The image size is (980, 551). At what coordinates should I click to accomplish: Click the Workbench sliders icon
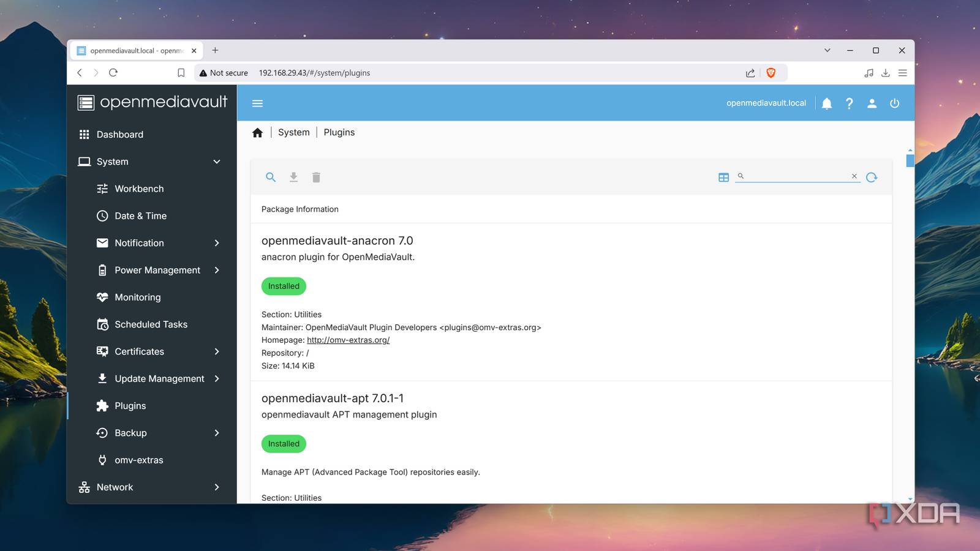[102, 189]
